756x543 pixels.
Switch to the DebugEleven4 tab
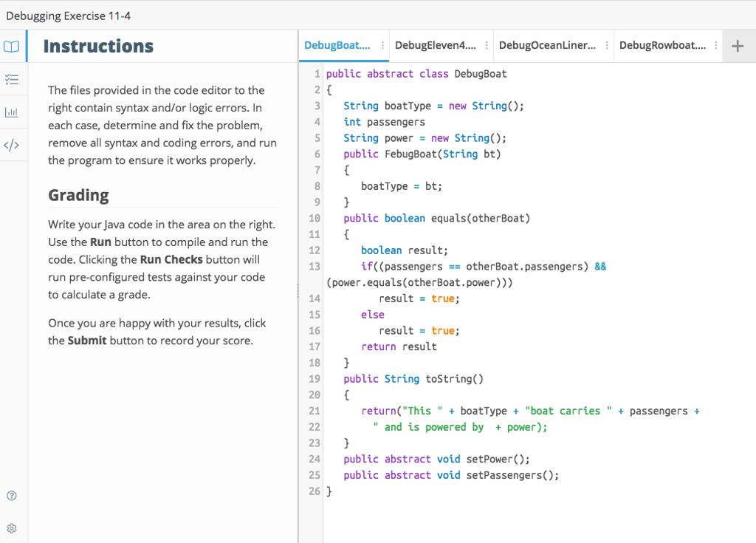[x=436, y=45]
